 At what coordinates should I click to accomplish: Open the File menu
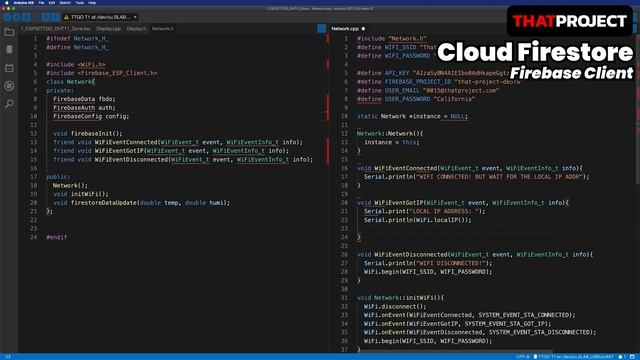[41, 2]
